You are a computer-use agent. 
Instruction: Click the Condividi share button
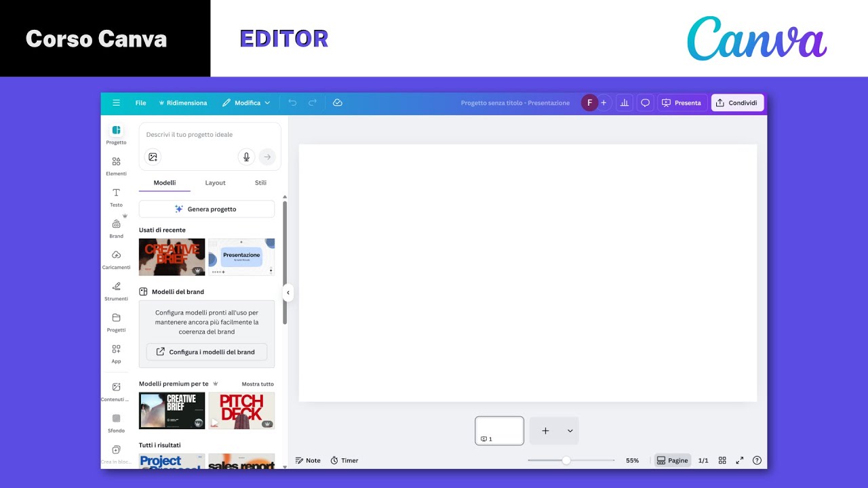[737, 103]
